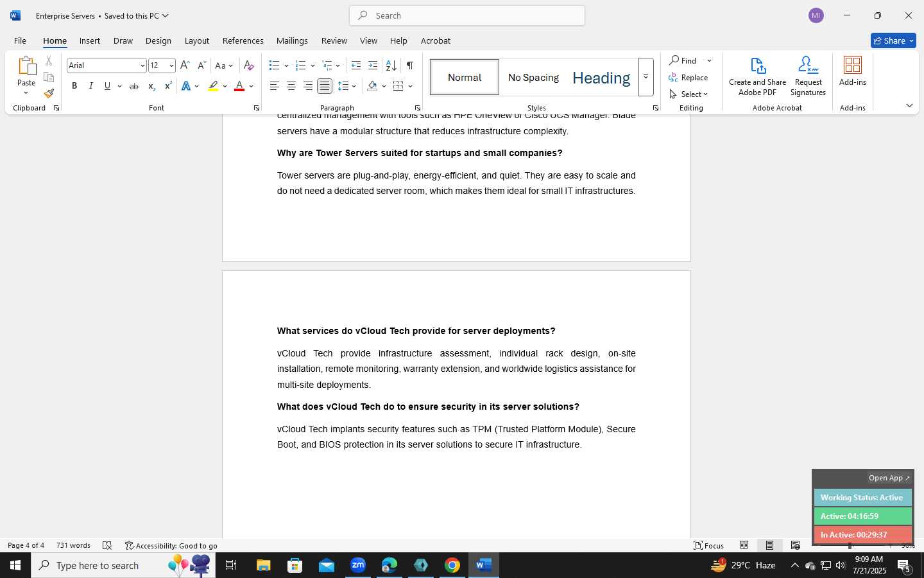Click the Cut scissors icon
The image size is (924, 578).
click(x=49, y=61)
